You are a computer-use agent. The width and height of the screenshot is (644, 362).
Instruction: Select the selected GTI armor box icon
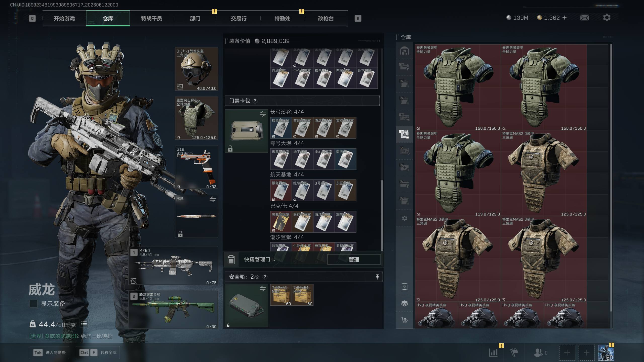(x=405, y=134)
